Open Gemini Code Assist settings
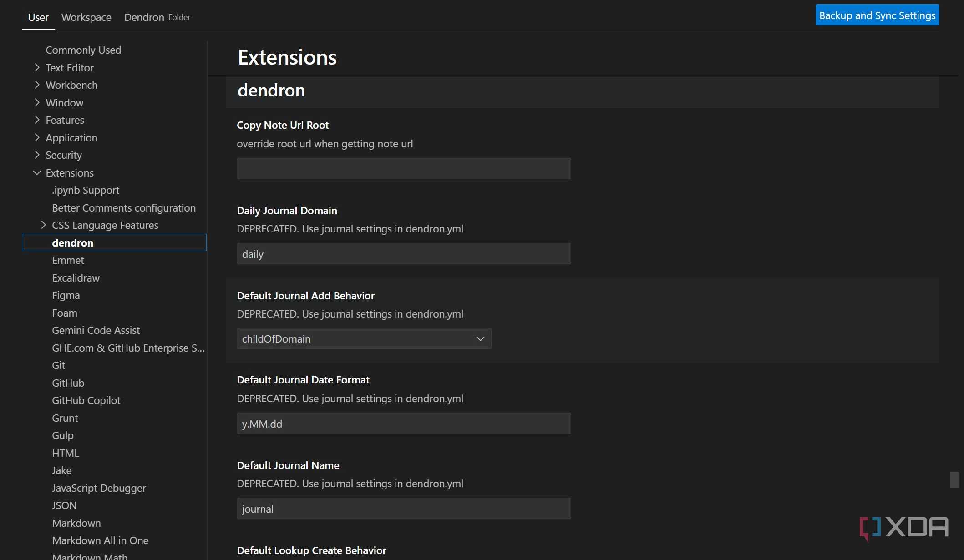The height and width of the screenshot is (560, 964). click(96, 330)
